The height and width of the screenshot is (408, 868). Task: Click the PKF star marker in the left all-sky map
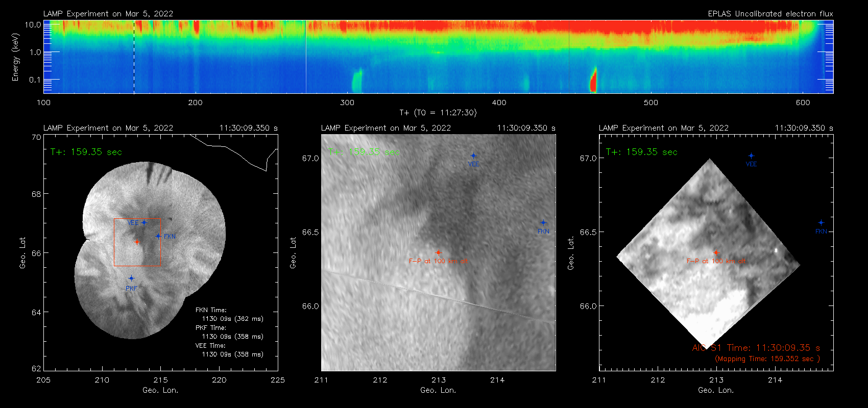point(131,278)
